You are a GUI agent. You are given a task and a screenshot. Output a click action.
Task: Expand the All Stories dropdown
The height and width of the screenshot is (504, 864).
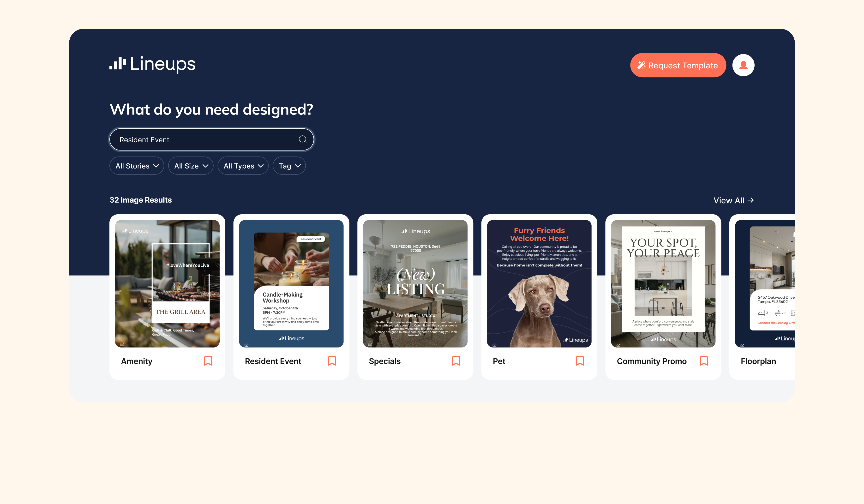[137, 166]
